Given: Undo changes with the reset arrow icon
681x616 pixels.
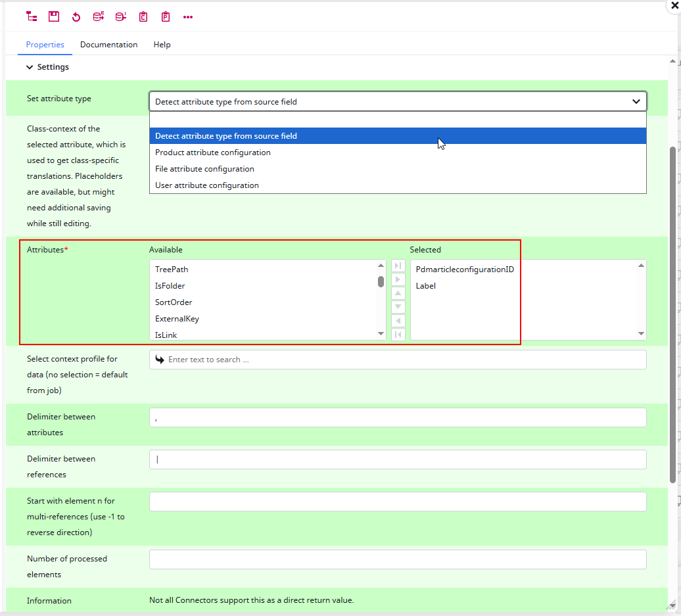Looking at the screenshot, I should click(76, 16).
